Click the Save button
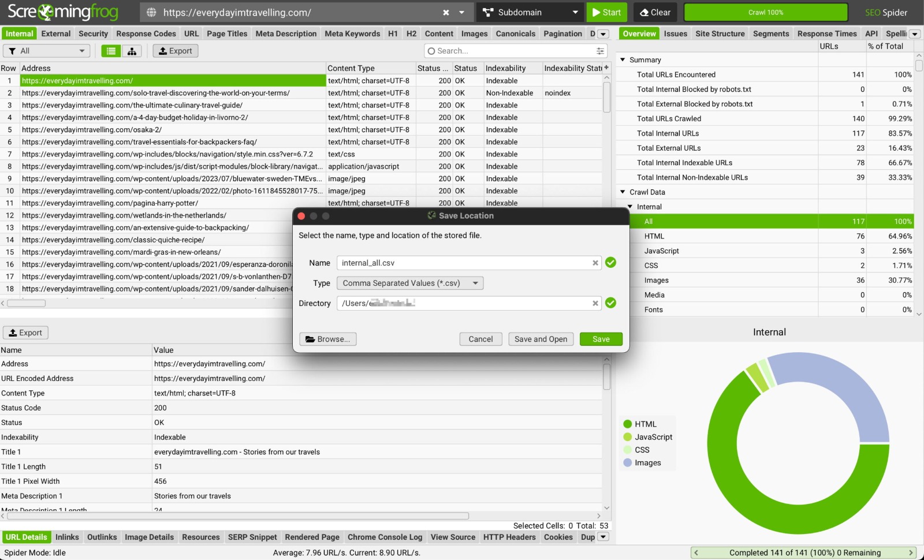924x560 pixels. pos(601,339)
